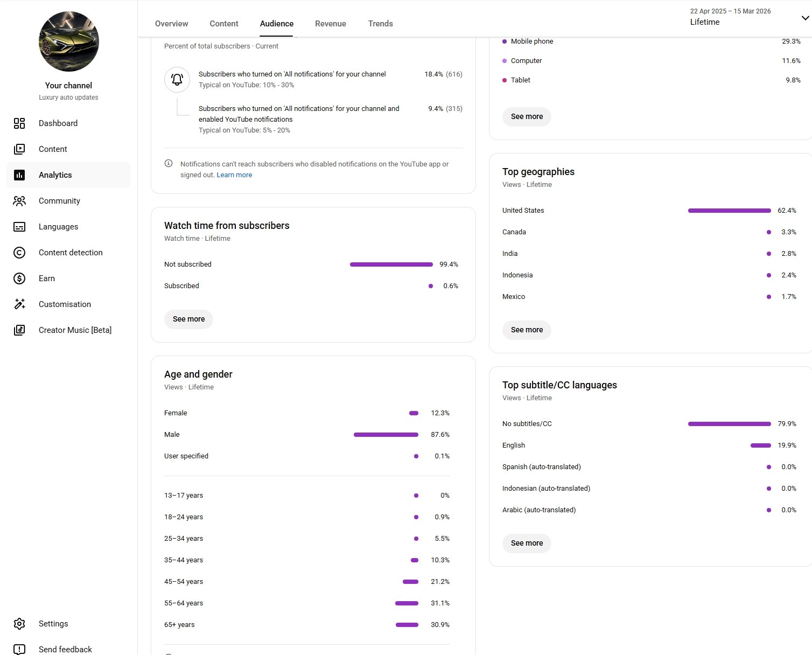Select the Analytics bar chart icon
The width and height of the screenshot is (812, 655).
(19, 175)
